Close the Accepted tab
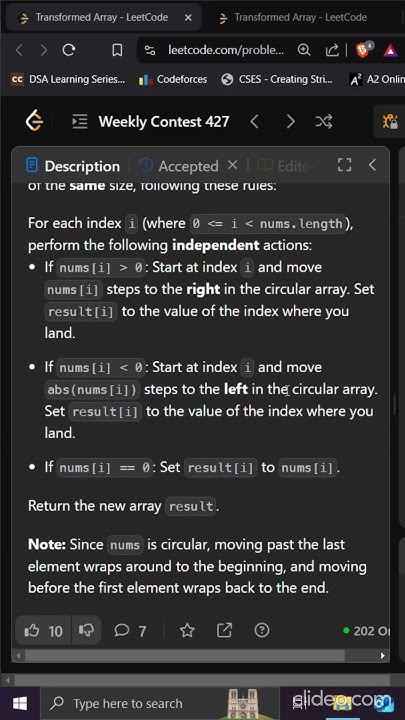The image size is (405, 720). pyautogui.click(x=233, y=165)
